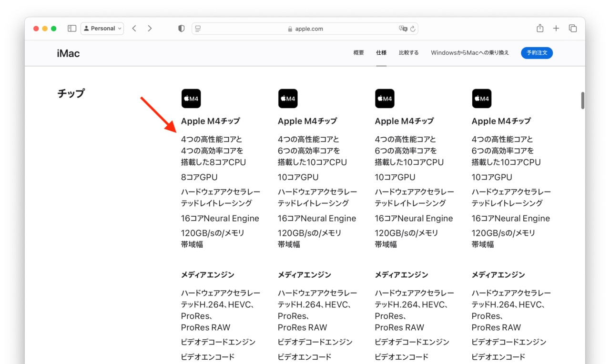This screenshot has height=364, width=610.
Task: Toggle the Safari sidebar
Action: pos(72,29)
